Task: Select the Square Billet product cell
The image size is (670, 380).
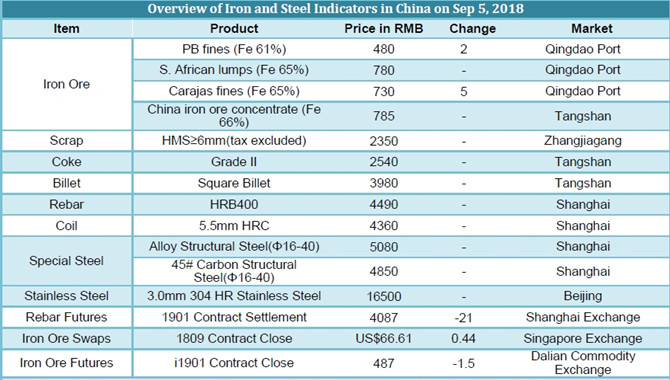Action: coord(234,183)
